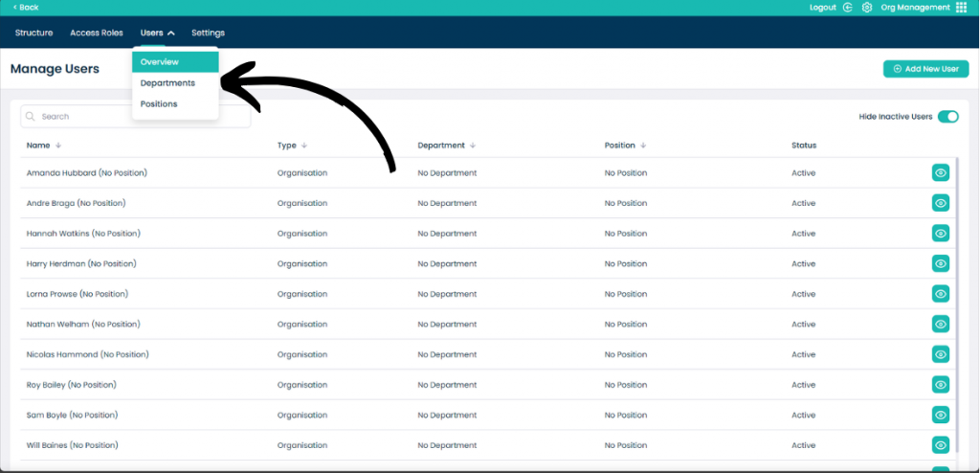Click the Logout text link
This screenshot has width=980, height=473.
[x=822, y=8]
